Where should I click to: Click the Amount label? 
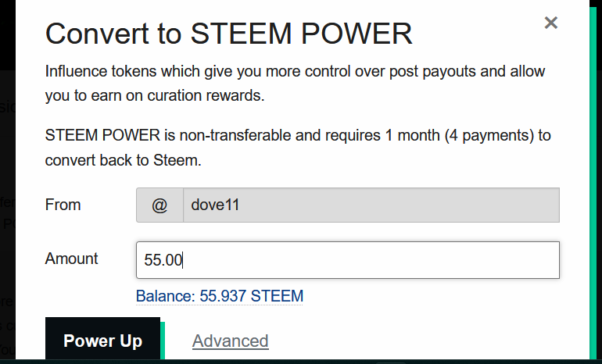click(x=72, y=259)
